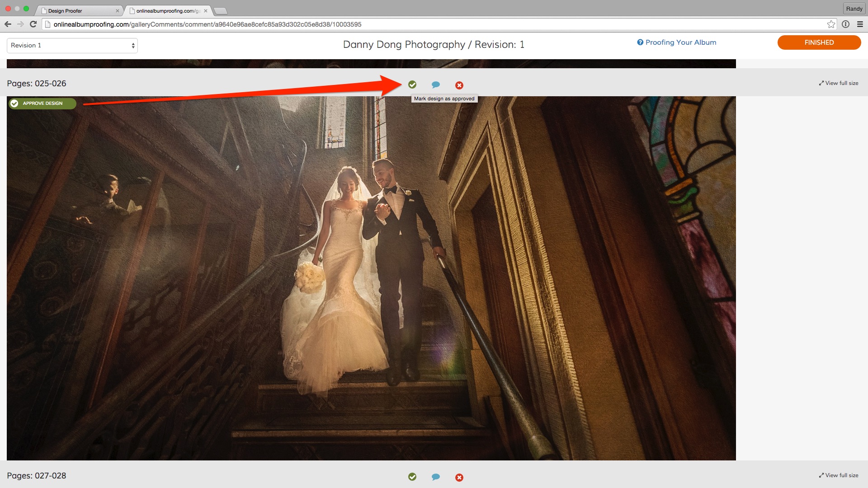
Task: Open the Proofing Your Album help link
Action: point(677,42)
